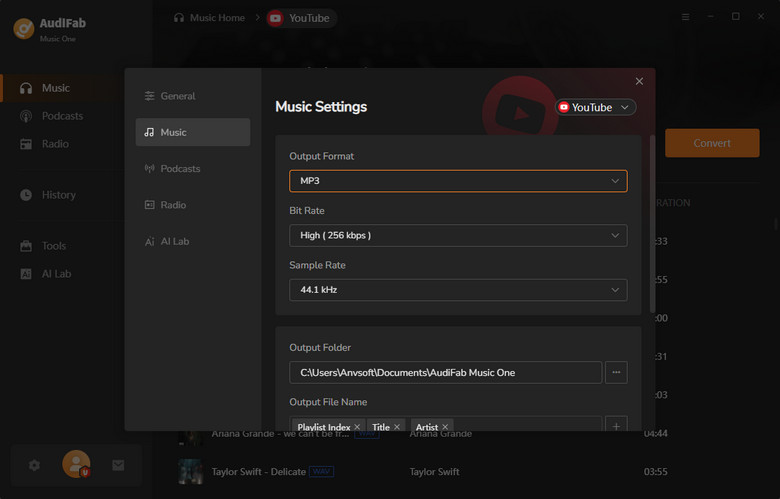Screen dimensions: 780x499
Task: Close the Music Settings dialog
Action: (x=639, y=81)
